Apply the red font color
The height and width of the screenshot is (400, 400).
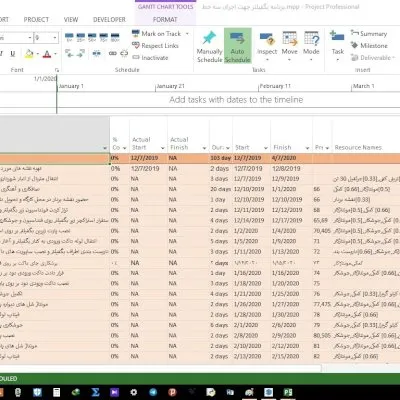[x=47, y=54]
